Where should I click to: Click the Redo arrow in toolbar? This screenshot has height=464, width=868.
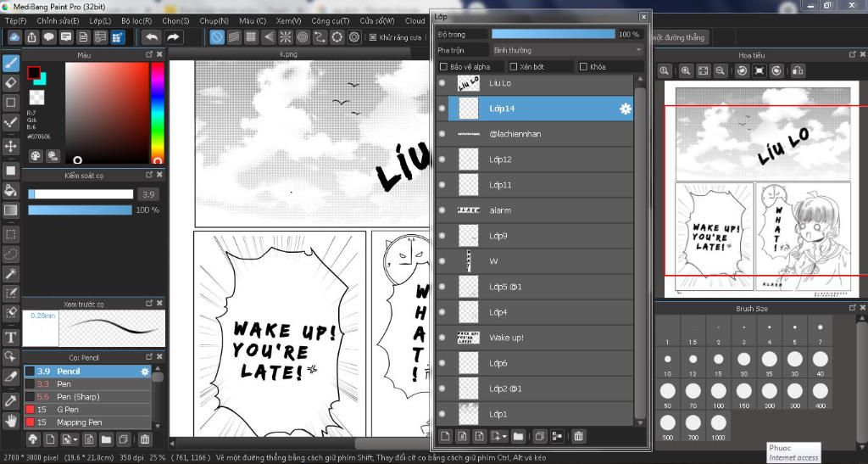coord(173,37)
